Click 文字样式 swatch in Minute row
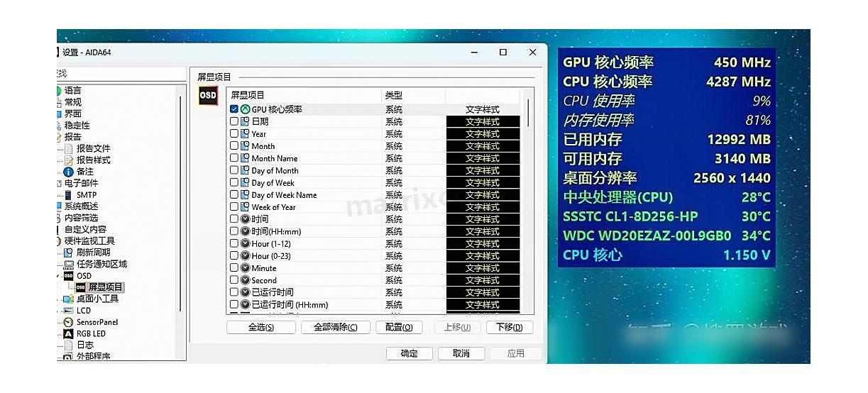Screen dimensions: 868x393 (483, 268)
